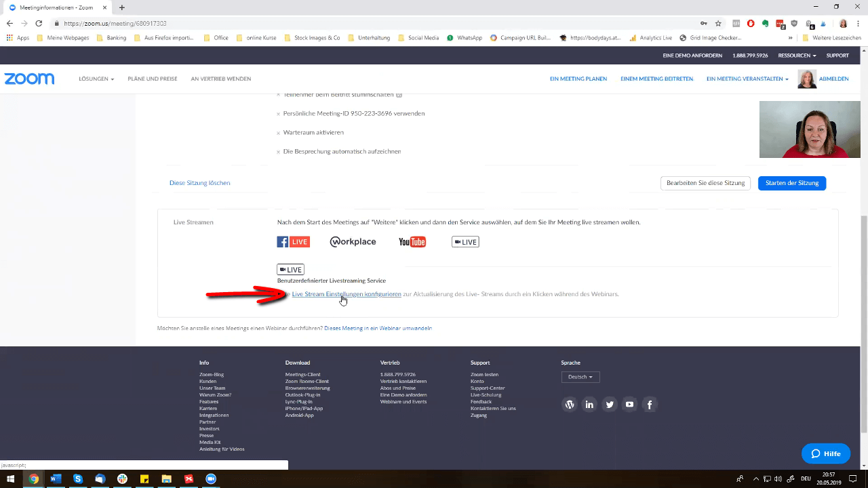This screenshot has width=868, height=488.
Task: Open the Weitere Lesezeichen bookmarks folder
Action: pyautogui.click(x=832, y=38)
